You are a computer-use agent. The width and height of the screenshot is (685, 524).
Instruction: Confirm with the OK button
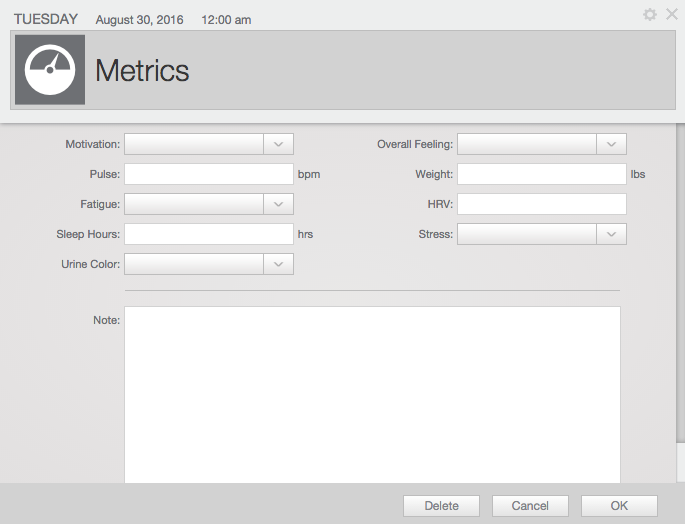(619, 506)
